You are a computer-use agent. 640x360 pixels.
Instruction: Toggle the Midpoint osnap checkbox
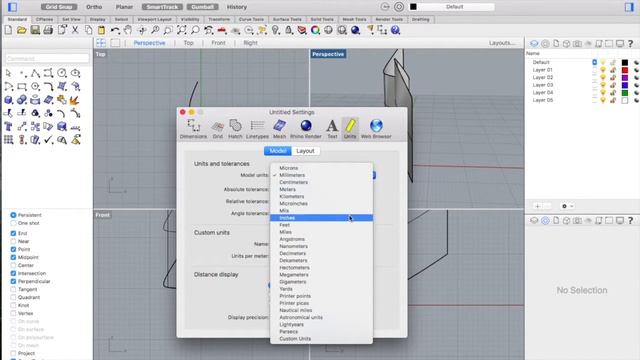[x=13, y=257]
